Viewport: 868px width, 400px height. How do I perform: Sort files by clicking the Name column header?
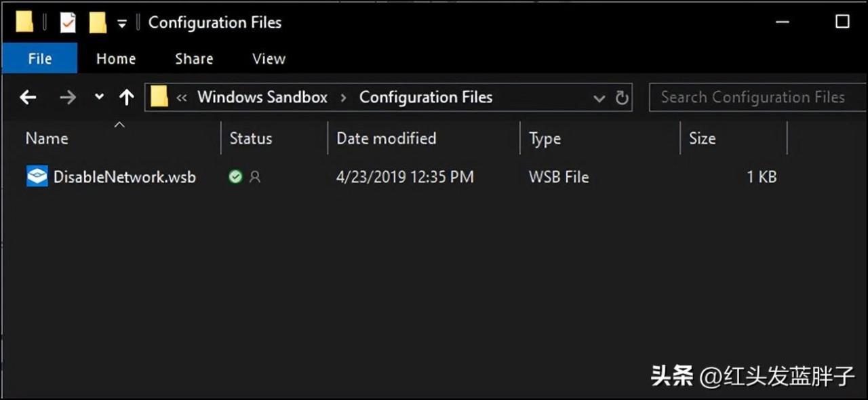pos(47,138)
